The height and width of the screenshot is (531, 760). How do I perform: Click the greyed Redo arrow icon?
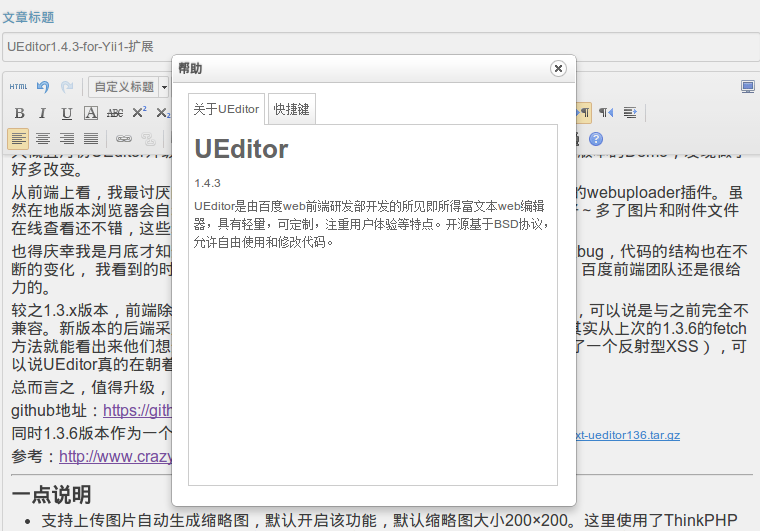[x=67, y=87]
